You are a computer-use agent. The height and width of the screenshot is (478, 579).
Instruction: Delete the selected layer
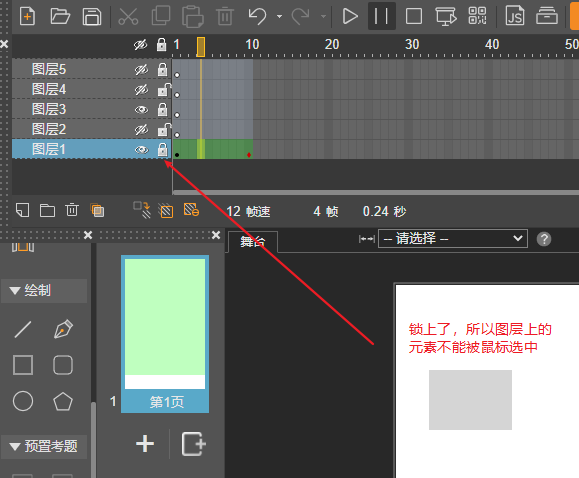(72, 210)
